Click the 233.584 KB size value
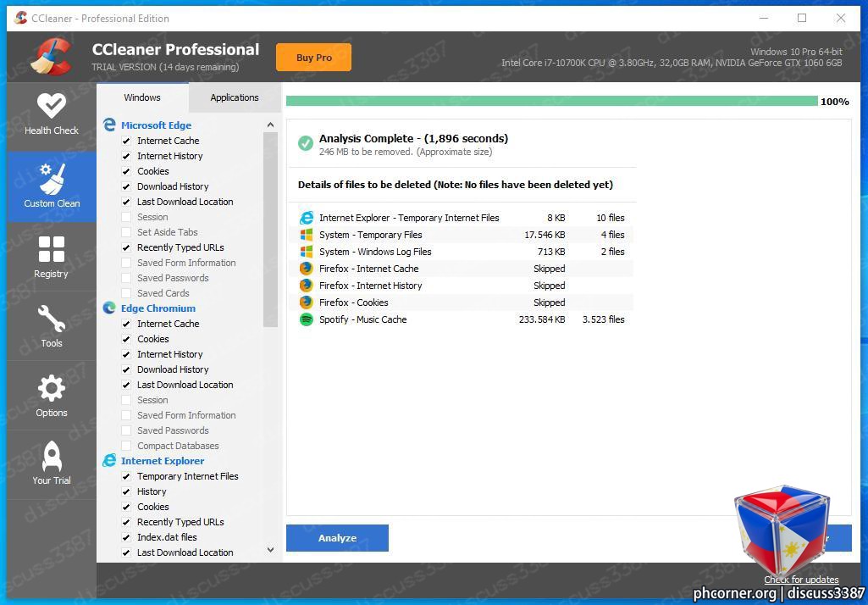The width and height of the screenshot is (868, 605). 542,319
